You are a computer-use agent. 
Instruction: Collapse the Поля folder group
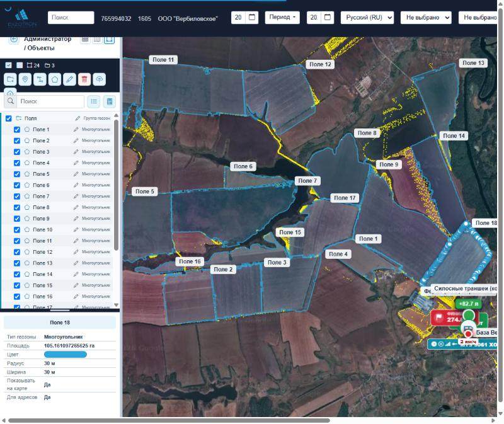19,118
